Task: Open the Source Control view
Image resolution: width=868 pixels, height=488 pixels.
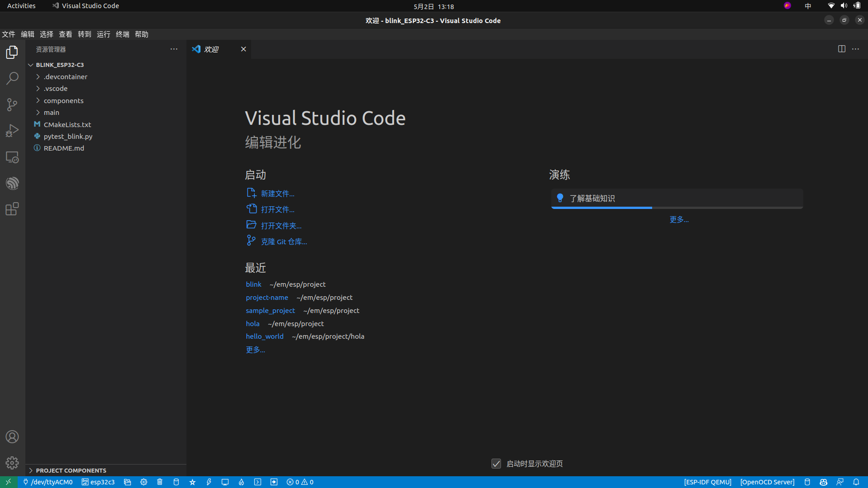Action: click(12, 104)
